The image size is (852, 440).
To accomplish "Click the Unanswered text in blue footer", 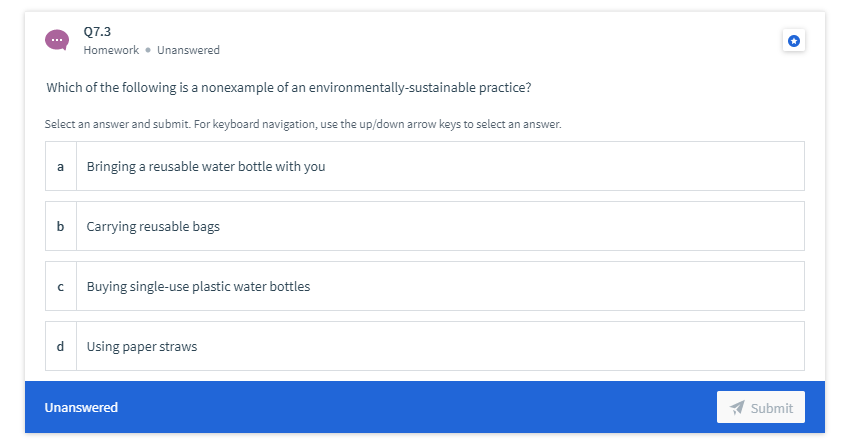I will [x=81, y=407].
